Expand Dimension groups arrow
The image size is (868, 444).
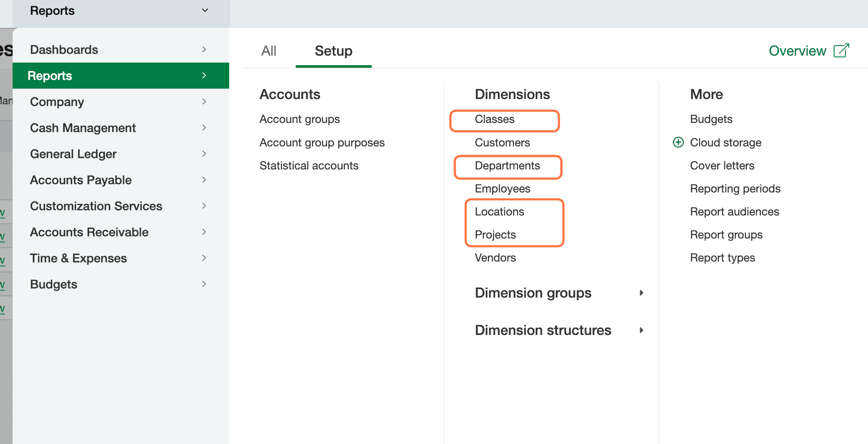[641, 293]
